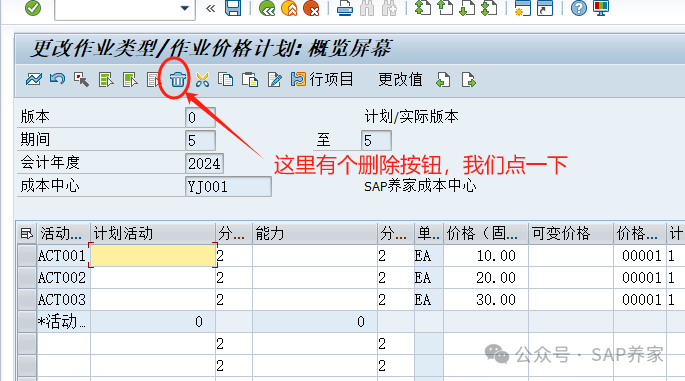Click the Find Next binoculars icon
Screen dimensions: 685x381
tap(389, 8)
